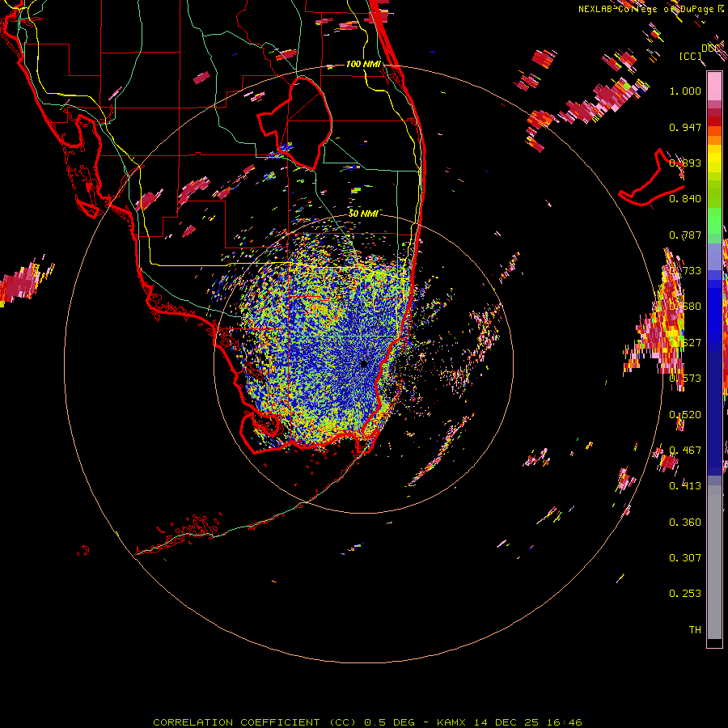728x728 pixels.
Task: Click the 0.467 color scale label
Action: pyautogui.click(x=685, y=451)
